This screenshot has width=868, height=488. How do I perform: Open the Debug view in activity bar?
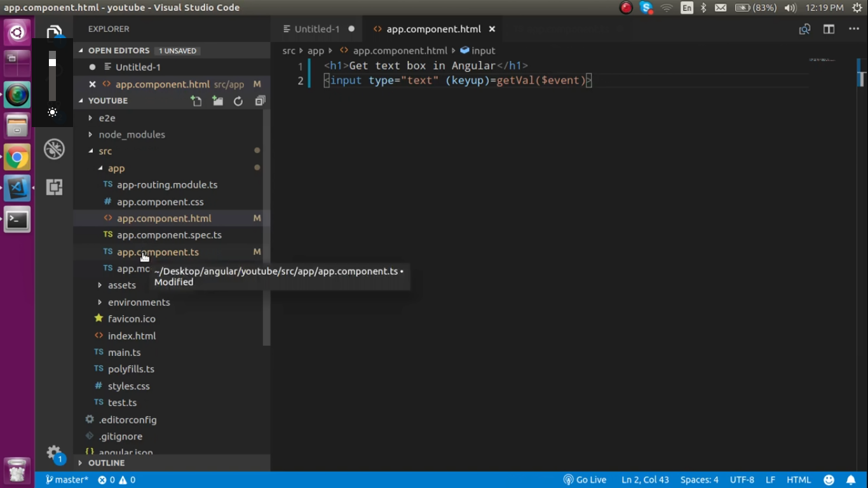point(54,149)
